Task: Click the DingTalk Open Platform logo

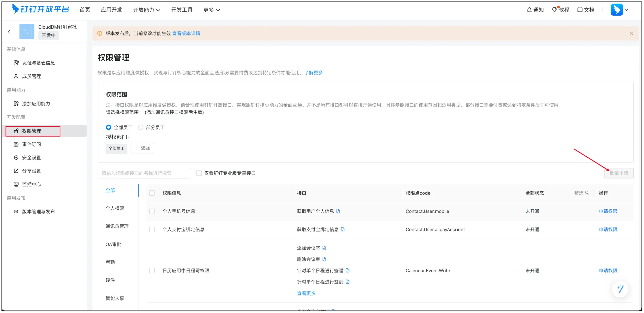Action: 41,9
